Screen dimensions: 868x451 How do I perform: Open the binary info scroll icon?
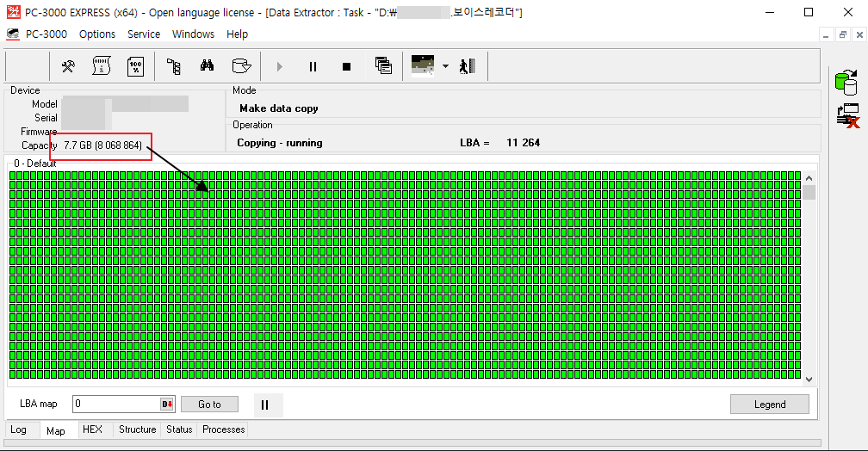(x=102, y=66)
